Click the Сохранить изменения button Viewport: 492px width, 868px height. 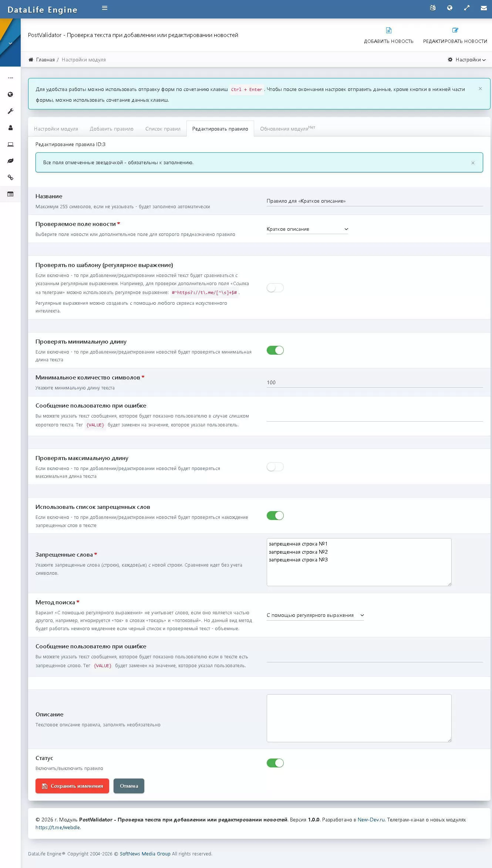click(72, 786)
